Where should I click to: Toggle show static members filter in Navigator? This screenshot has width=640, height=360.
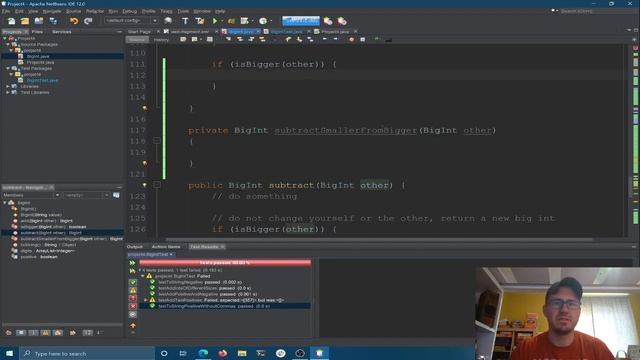point(33,333)
